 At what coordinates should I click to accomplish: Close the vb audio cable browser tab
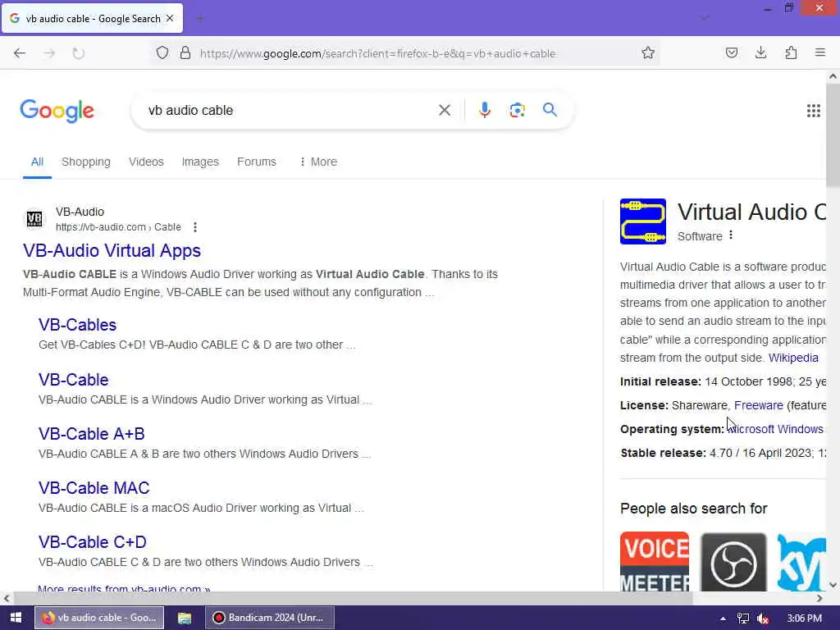[170, 18]
